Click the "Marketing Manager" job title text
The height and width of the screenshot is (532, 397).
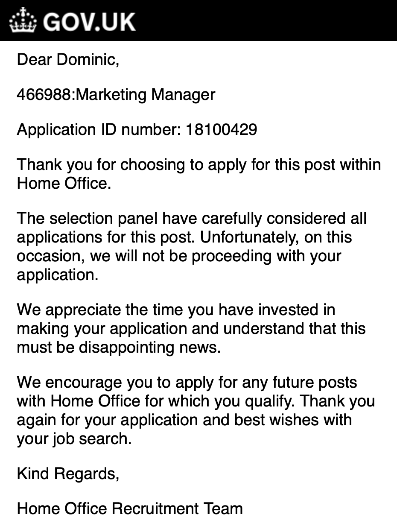(145, 94)
